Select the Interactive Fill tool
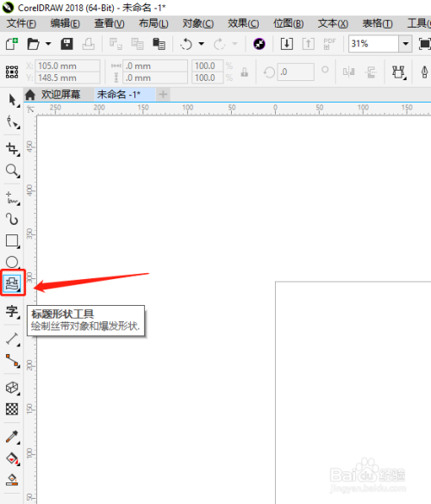Screen dimensions: 431x504 (13, 458)
